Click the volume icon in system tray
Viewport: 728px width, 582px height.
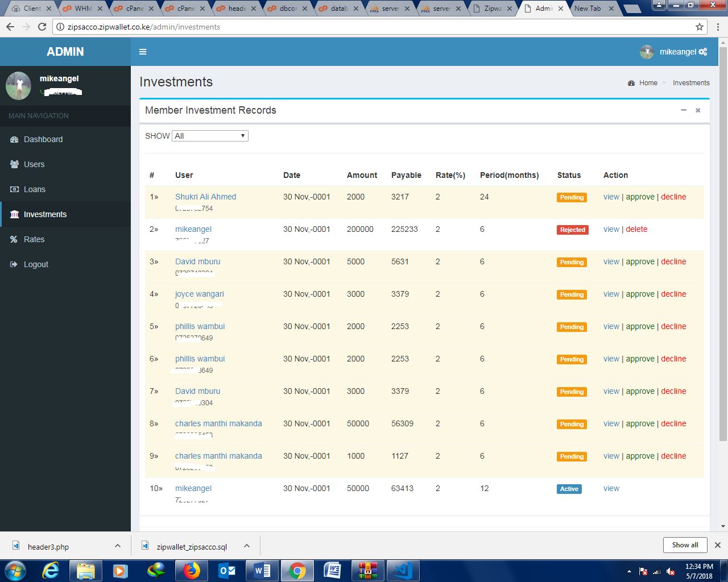tap(671, 571)
